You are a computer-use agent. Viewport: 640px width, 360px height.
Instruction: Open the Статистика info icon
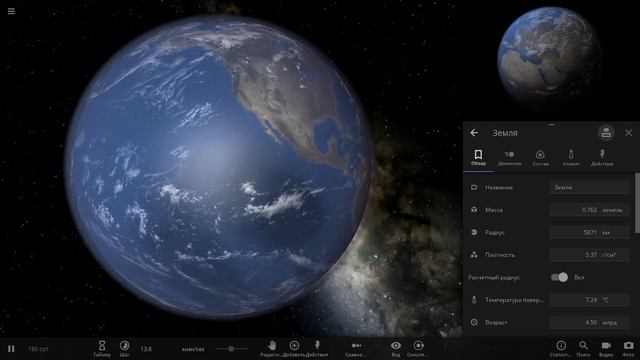point(561,349)
